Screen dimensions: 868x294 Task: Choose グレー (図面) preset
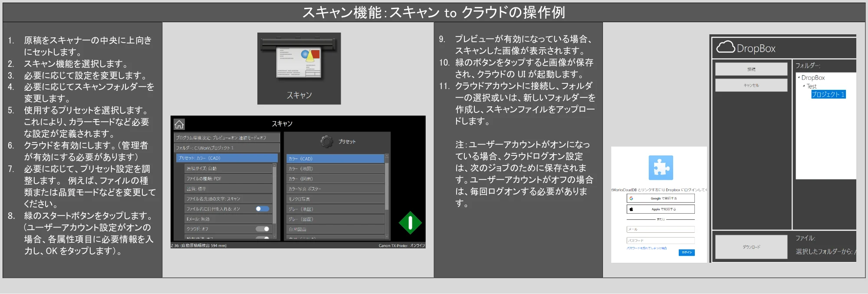(x=335, y=219)
